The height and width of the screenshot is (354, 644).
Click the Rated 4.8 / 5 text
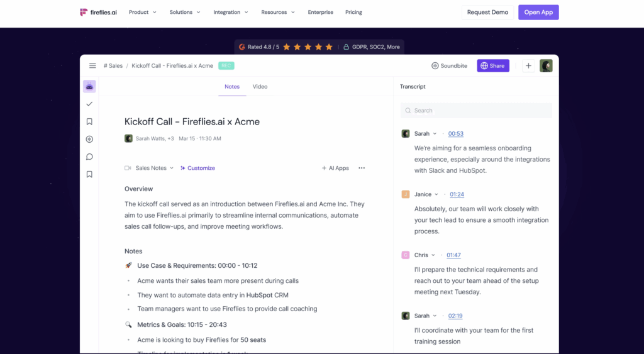click(264, 47)
